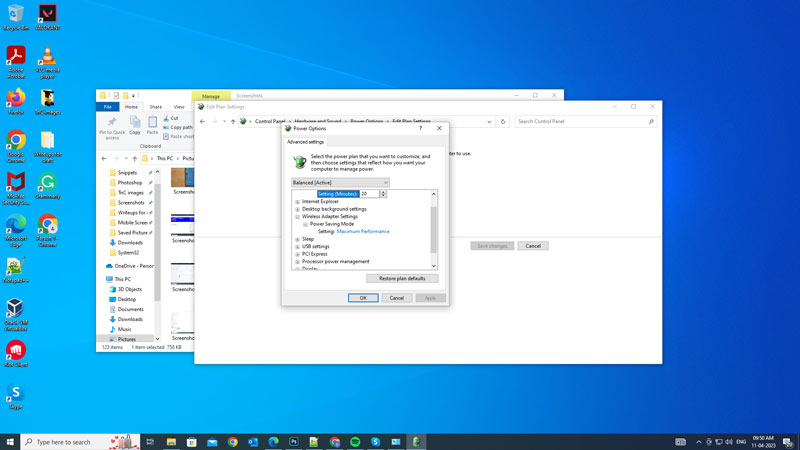The image size is (800, 450).
Task: Click Task View icon on taskbar
Action: pos(150,442)
